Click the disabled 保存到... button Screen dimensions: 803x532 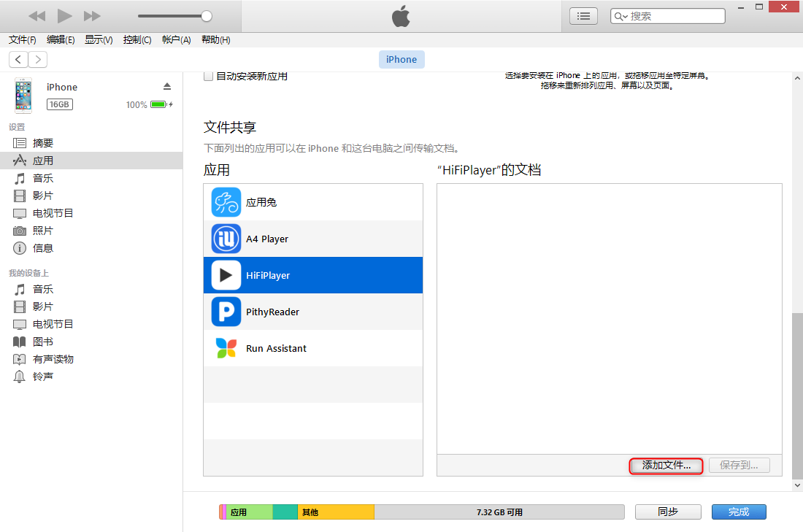[x=739, y=466]
